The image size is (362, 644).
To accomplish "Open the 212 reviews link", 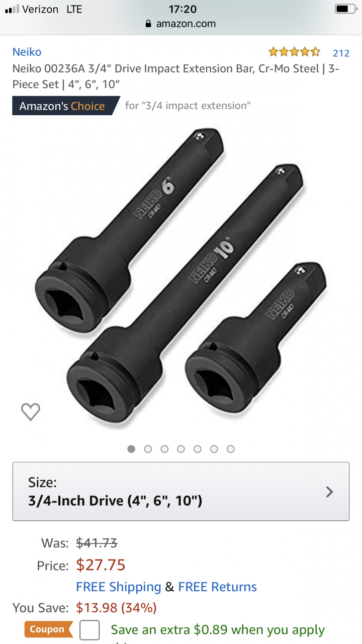I will [x=341, y=53].
